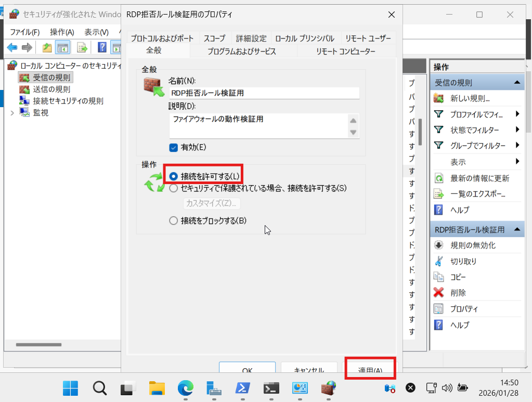This screenshot has height=402, width=532.
Task: Collapse the 受信の規則 actions section
Action: click(x=517, y=83)
